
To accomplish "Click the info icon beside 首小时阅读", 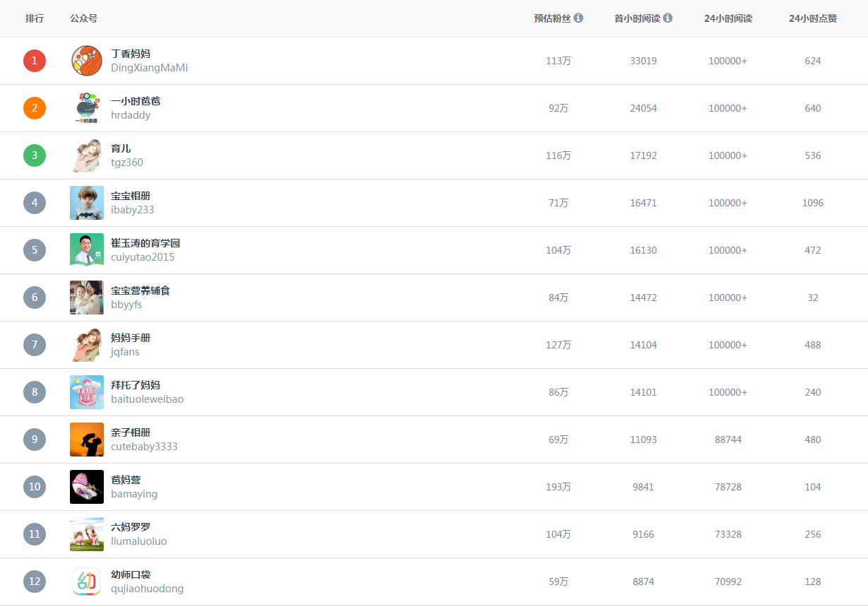I will point(667,18).
